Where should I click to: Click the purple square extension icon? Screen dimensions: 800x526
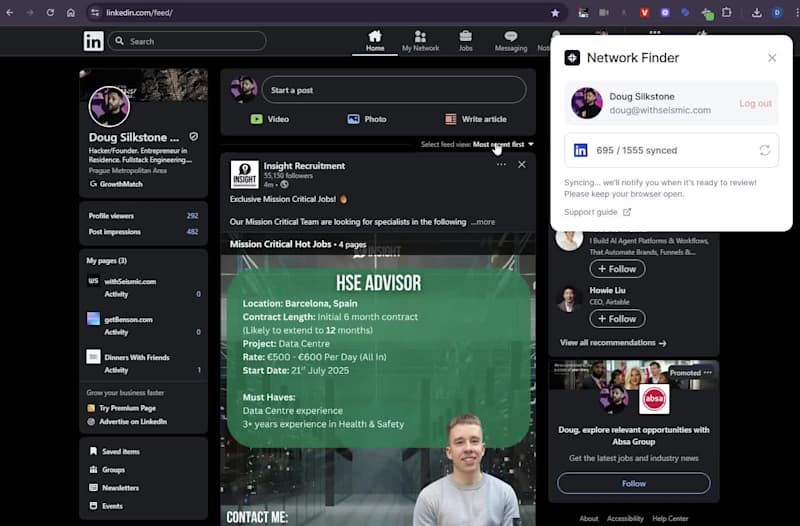(x=665, y=13)
